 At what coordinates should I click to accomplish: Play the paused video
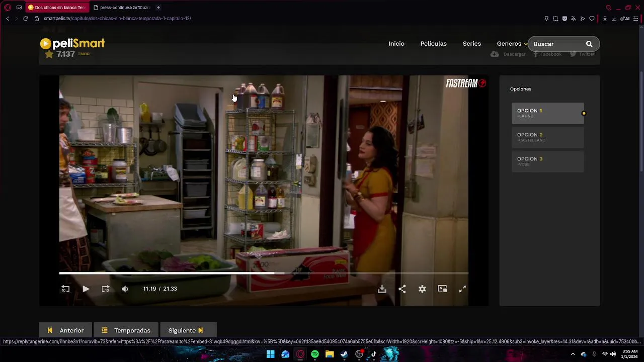[x=86, y=289]
